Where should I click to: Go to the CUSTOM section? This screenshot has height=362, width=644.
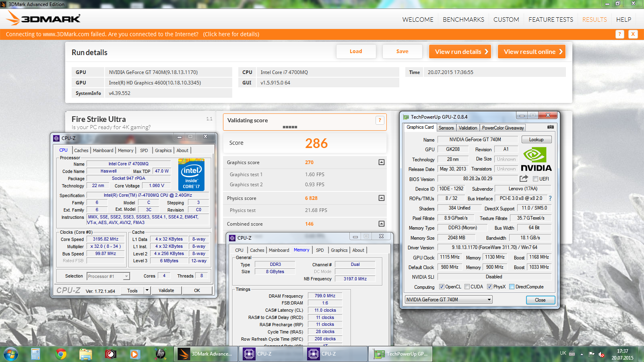(506, 19)
